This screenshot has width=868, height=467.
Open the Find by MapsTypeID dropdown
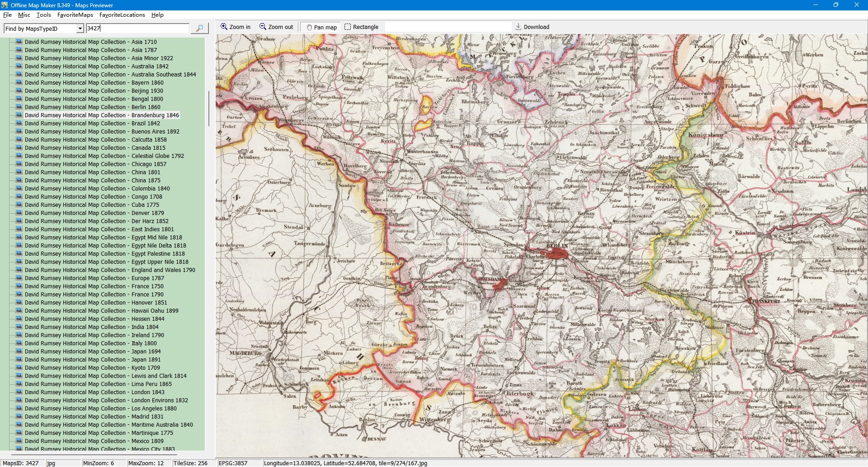[80, 29]
